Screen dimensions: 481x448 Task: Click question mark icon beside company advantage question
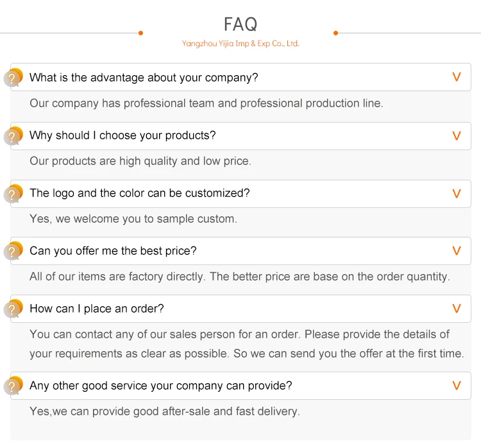click(13, 78)
